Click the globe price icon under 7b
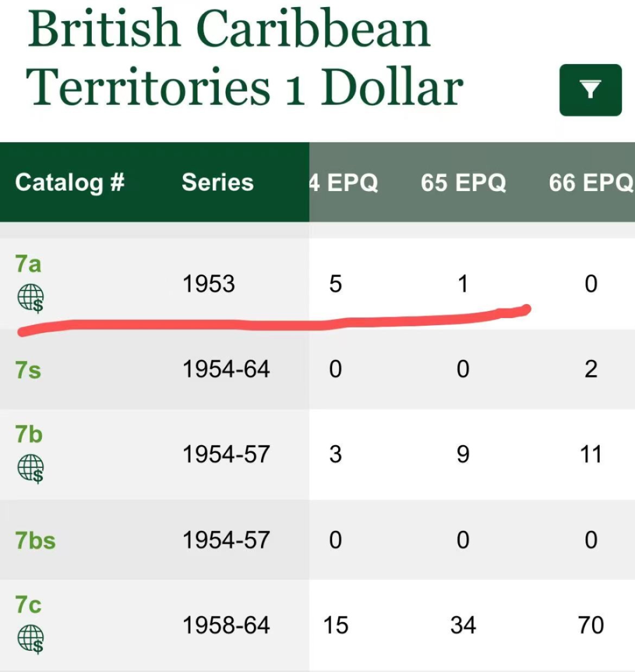 pyautogui.click(x=30, y=468)
